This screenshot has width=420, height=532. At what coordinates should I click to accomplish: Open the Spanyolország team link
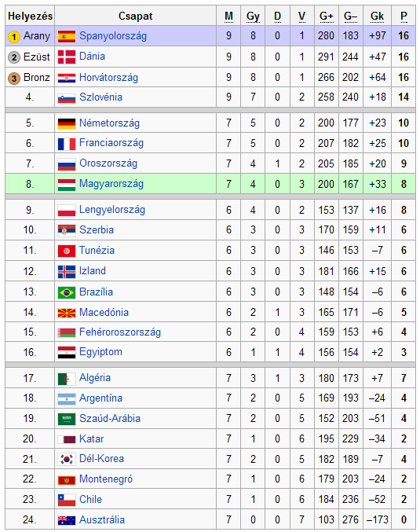click(113, 35)
